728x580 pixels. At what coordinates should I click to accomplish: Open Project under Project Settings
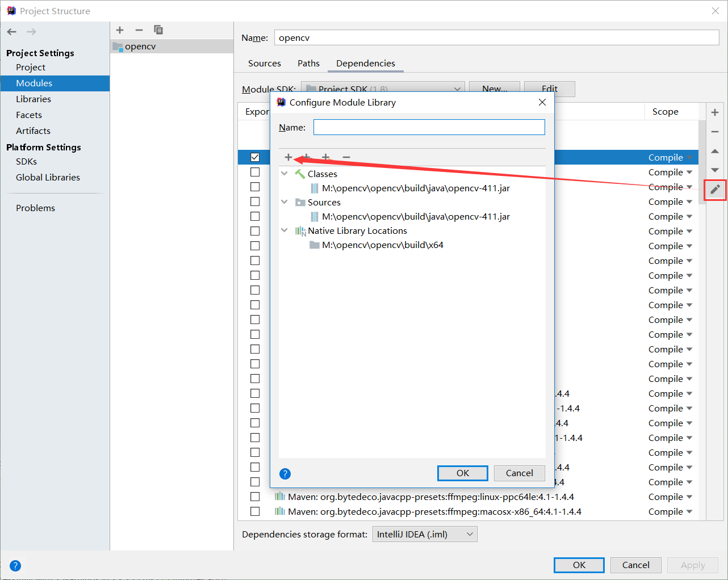[x=31, y=67]
